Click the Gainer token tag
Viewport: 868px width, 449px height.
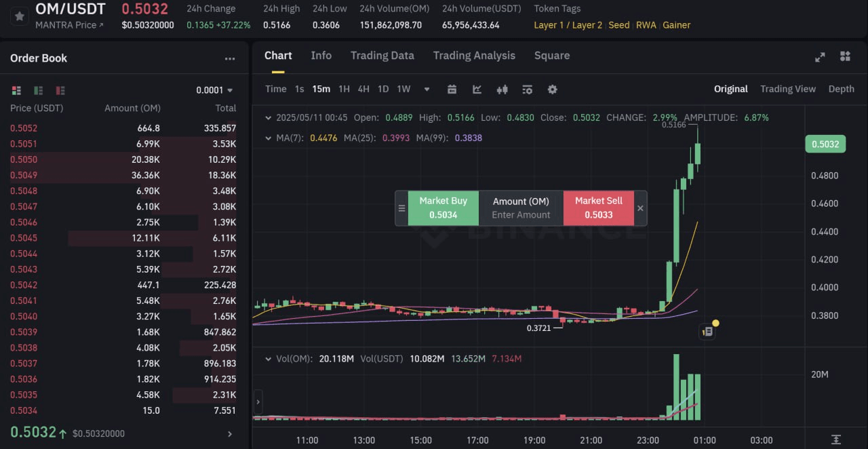point(677,25)
